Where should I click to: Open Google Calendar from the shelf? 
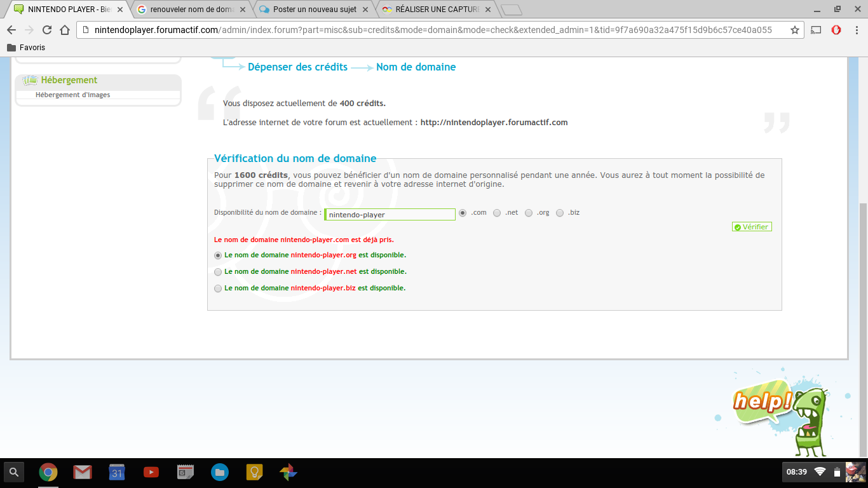click(x=117, y=472)
